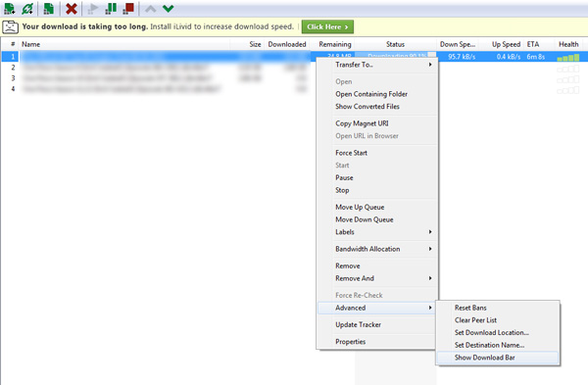Screen dimensions: 588x385
Task: Click the Create New Torrent icon
Action: pyautogui.click(x=48, y=8)
